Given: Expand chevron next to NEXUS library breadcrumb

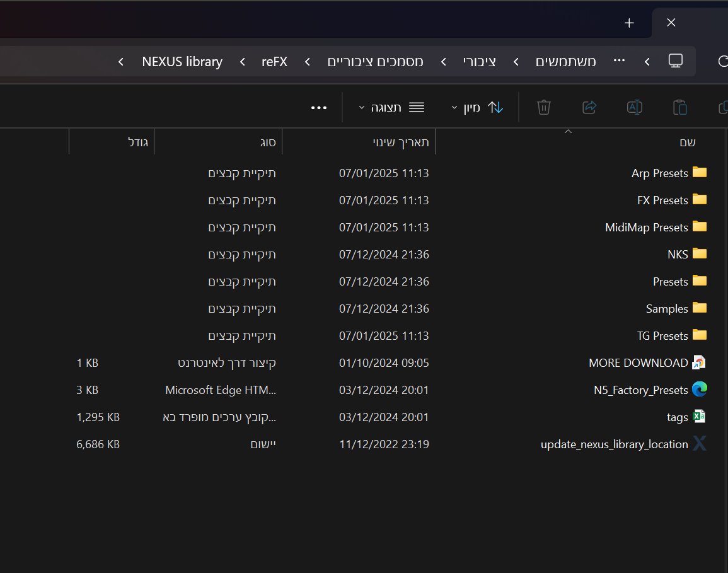Looking at the screenshot, I should coord(121,62).
